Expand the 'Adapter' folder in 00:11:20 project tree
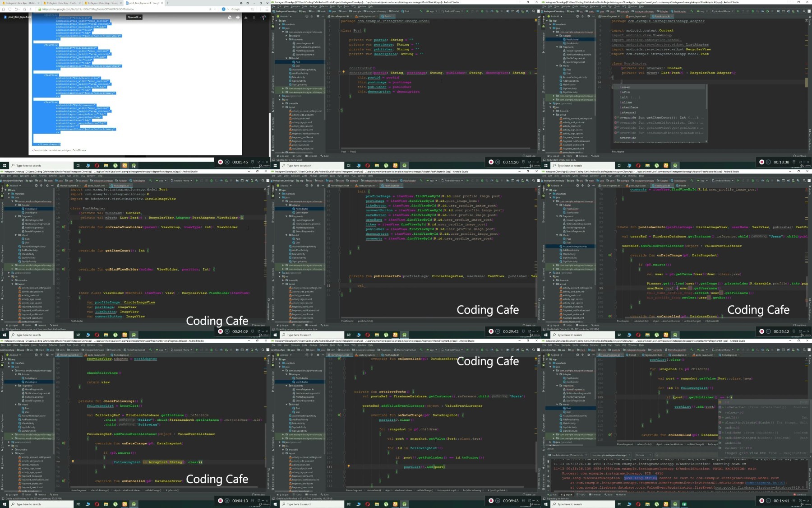Viewport: 812px width, 508px height. pyautogui.click(x=286, y=36)
